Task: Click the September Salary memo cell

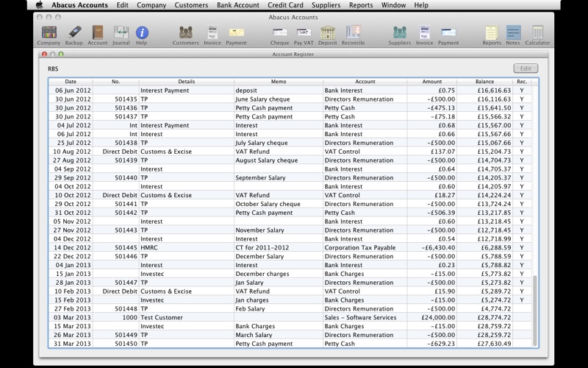Action: click(279, 177)
